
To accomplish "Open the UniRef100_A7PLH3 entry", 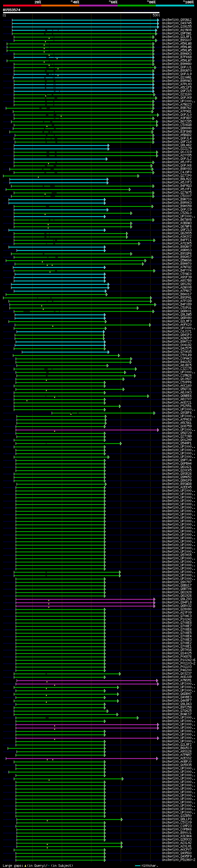I will coord(177,84).
